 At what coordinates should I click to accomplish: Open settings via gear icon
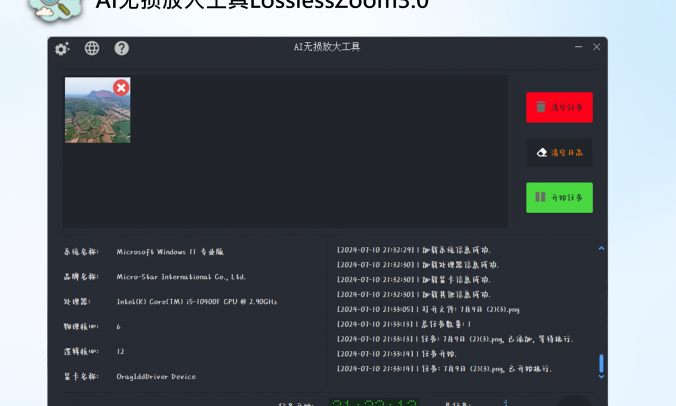coord(62,48)
